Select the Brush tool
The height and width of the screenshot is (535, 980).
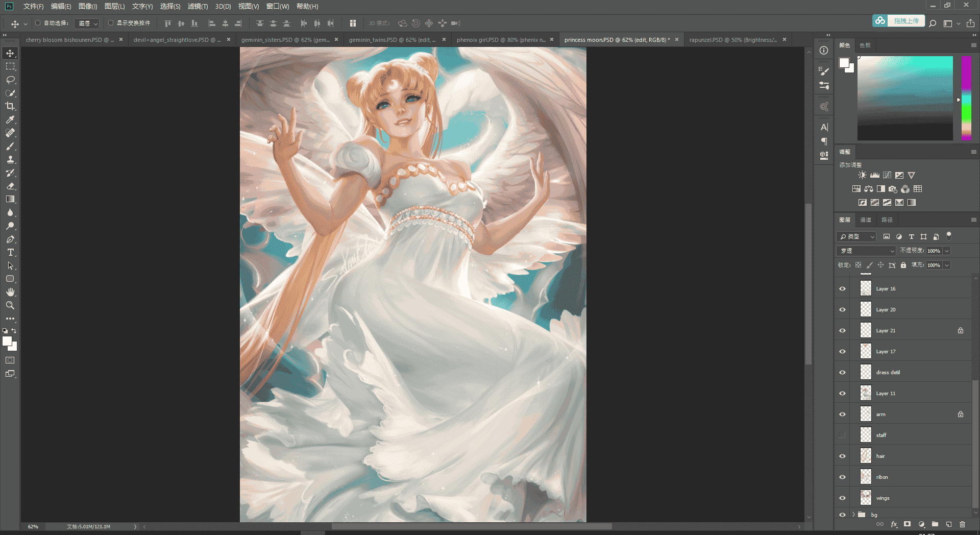[10, 146]
